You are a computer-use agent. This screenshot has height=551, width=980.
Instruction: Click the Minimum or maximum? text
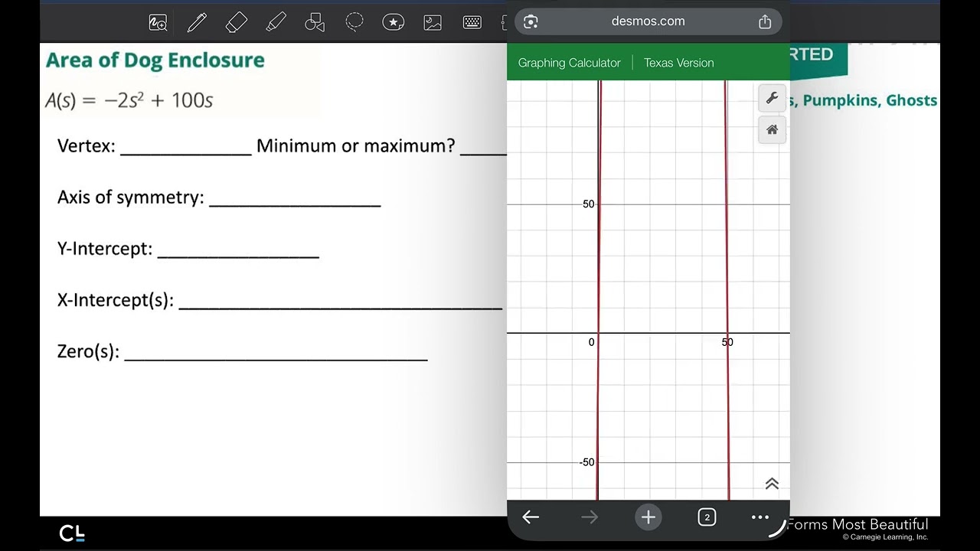pos(356,145)
